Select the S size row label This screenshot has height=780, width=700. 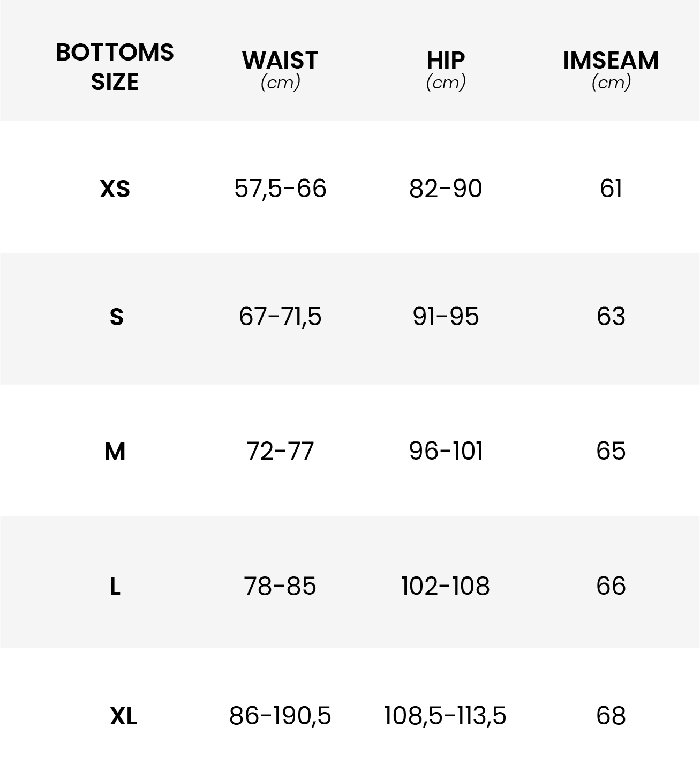click(x=116, y=317)
